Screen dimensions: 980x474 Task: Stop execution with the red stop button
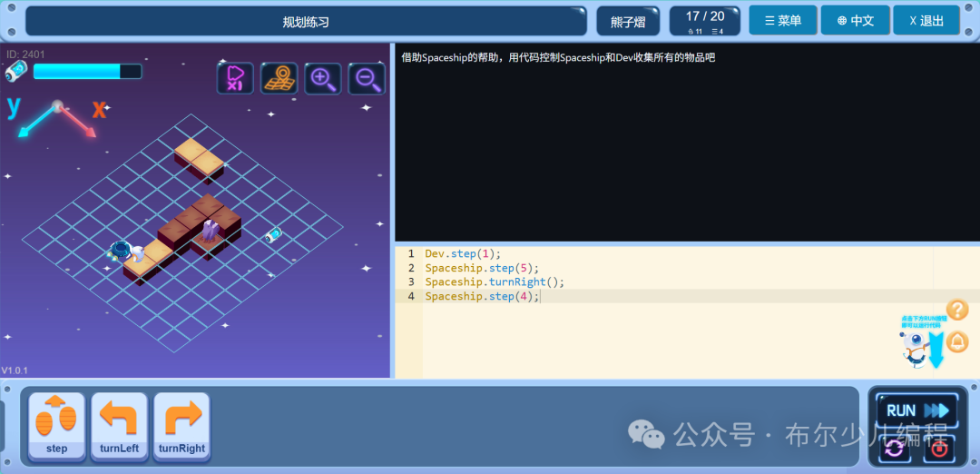(x=939, y=449)
